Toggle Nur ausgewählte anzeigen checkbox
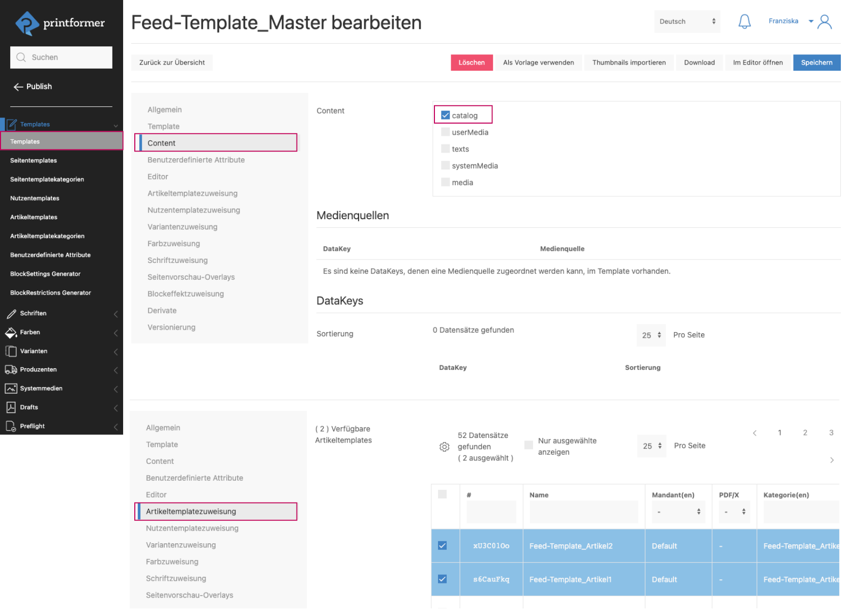This screenshot has width=848, height=616. coord(529,445)
